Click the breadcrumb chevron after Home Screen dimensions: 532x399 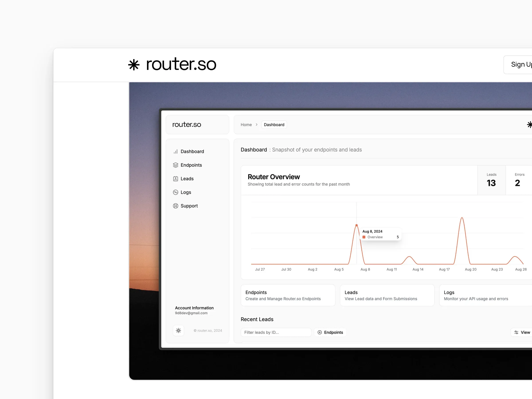pos(257,125)
